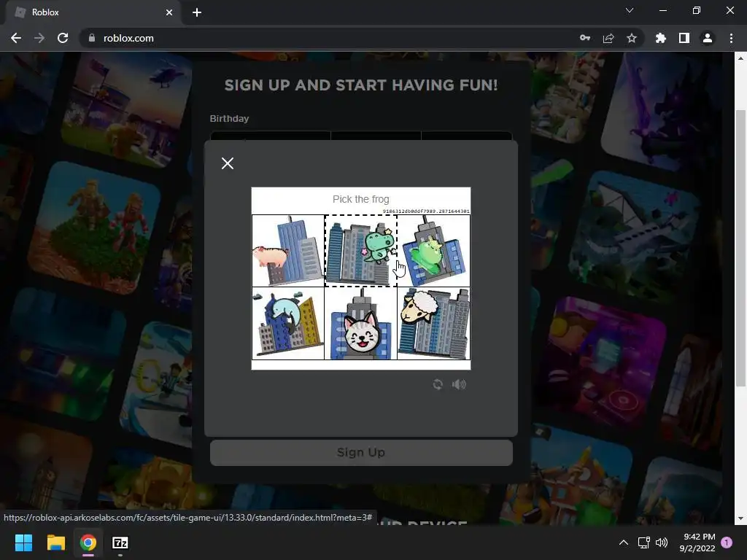Open the Extensions puzzle icon
This screenshot has height=560, width=747.
(x=661, y=38)
